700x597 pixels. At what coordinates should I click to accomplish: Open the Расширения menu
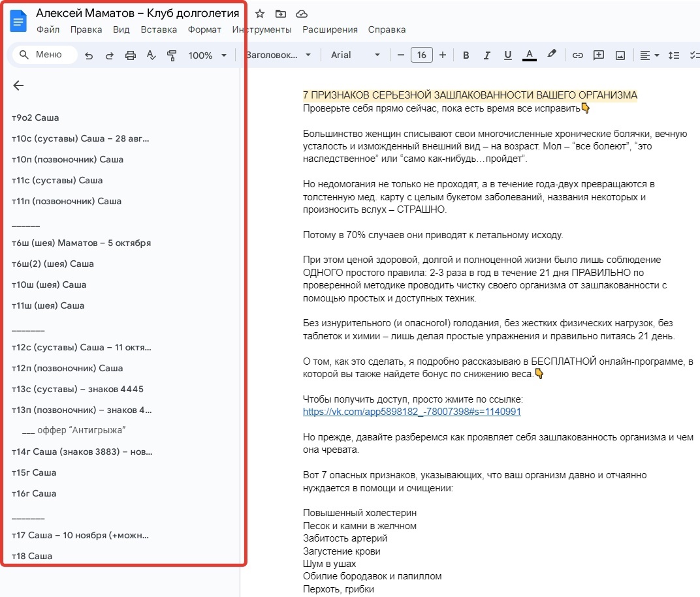click(x=330, y=29)
